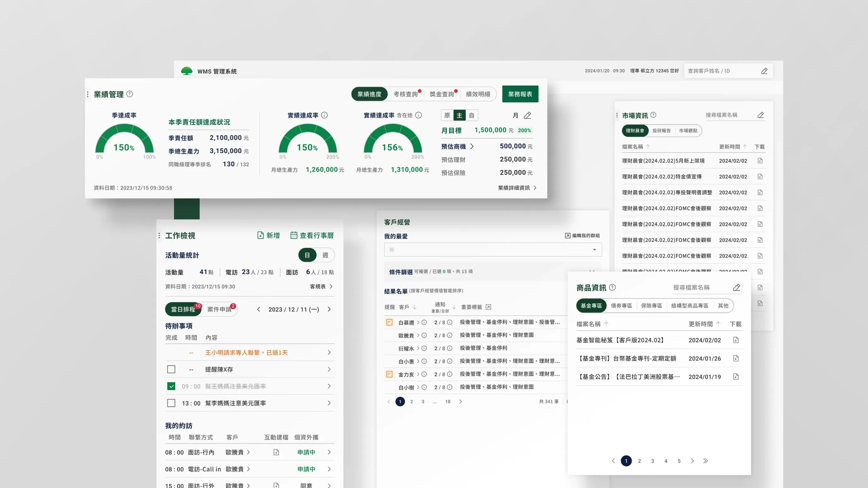This screenshot has width=868, height=488.
Task: Click the pencil edit icon next to 月
Action: tap(527, 115)
